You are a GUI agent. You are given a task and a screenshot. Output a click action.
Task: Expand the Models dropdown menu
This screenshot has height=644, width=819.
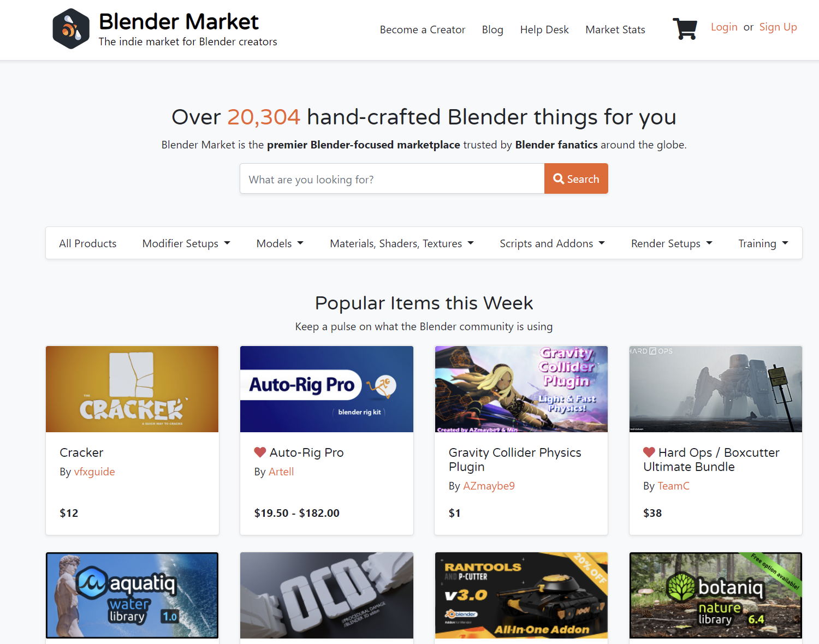[x=280, y=243]
